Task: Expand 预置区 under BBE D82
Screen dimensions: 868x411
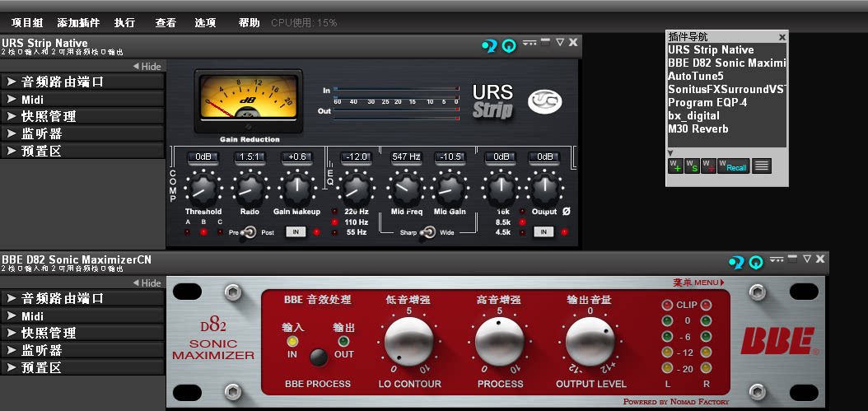Action: pos(82,367)
